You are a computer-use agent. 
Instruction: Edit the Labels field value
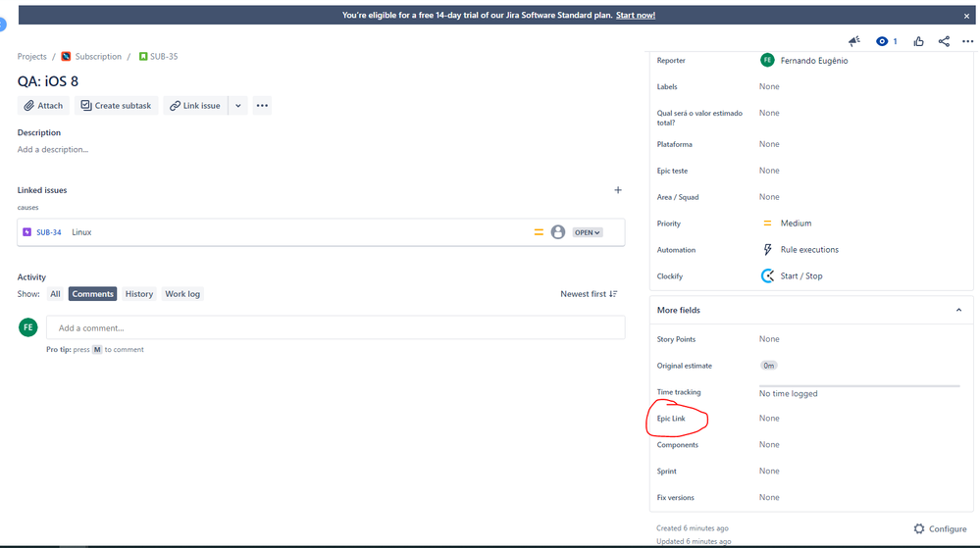coord(769,87)
